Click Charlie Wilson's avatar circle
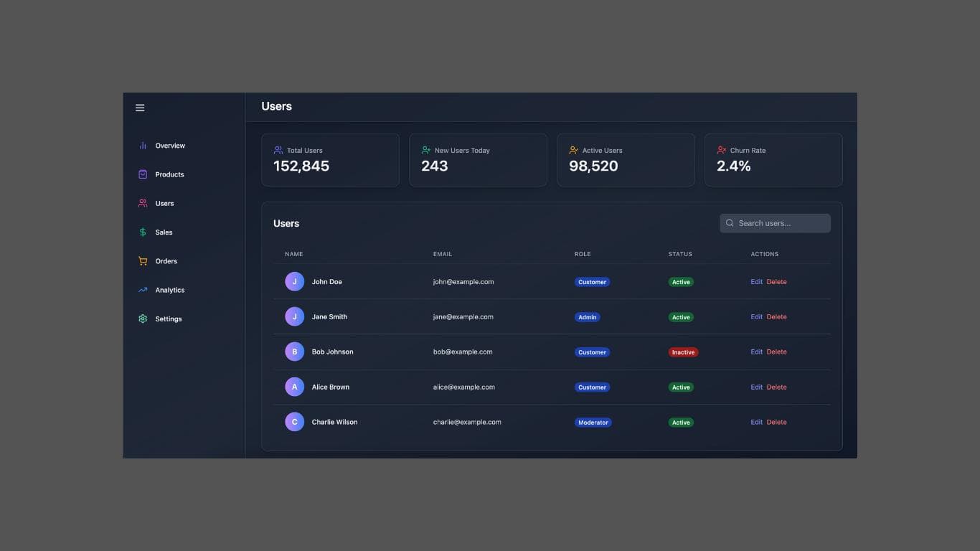 pos(294,422)
